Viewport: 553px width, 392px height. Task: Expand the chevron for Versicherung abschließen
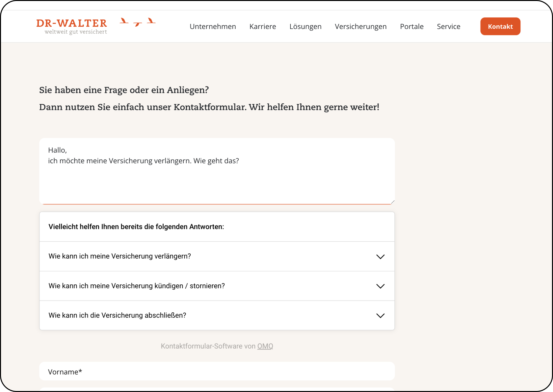[x=380, y=316]
